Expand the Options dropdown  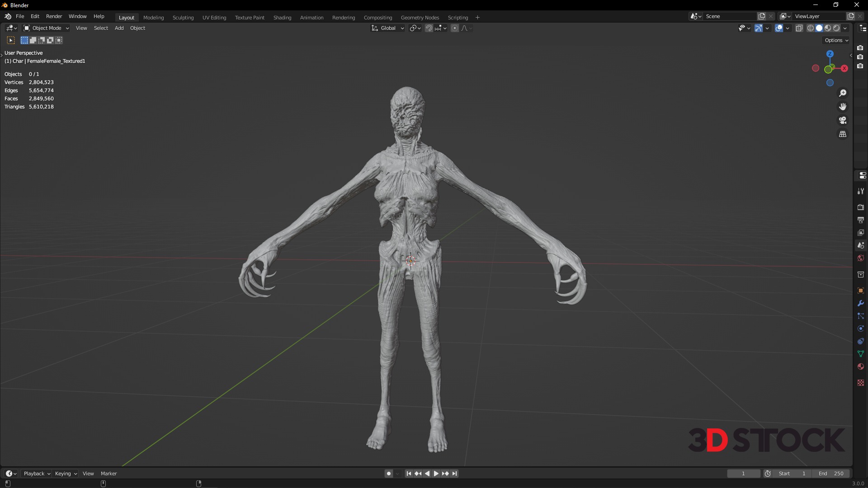click(x=836, y=40)
